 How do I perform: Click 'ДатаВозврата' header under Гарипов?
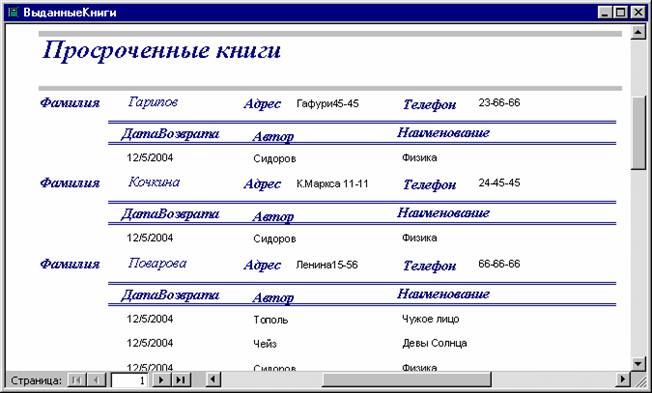click(x=170, y=134)
